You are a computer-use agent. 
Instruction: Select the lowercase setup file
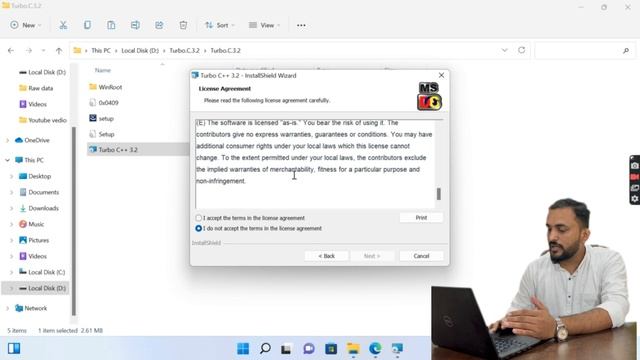tap(101, 118)
